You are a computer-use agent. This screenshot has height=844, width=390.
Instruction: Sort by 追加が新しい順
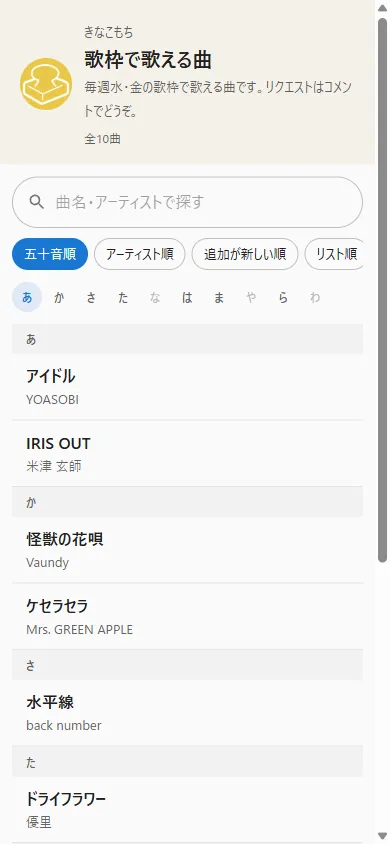pos(245,254)
